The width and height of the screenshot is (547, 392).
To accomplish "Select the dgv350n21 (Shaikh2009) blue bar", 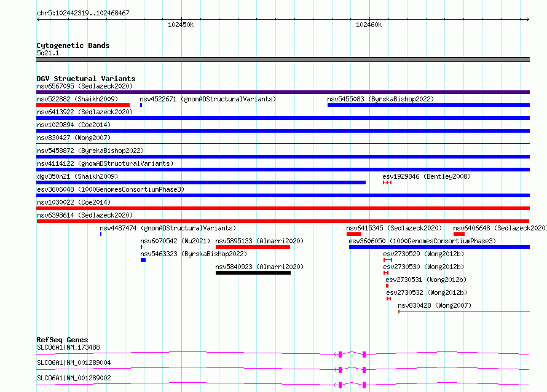I will pyautogui.click(x=201, y=182).
